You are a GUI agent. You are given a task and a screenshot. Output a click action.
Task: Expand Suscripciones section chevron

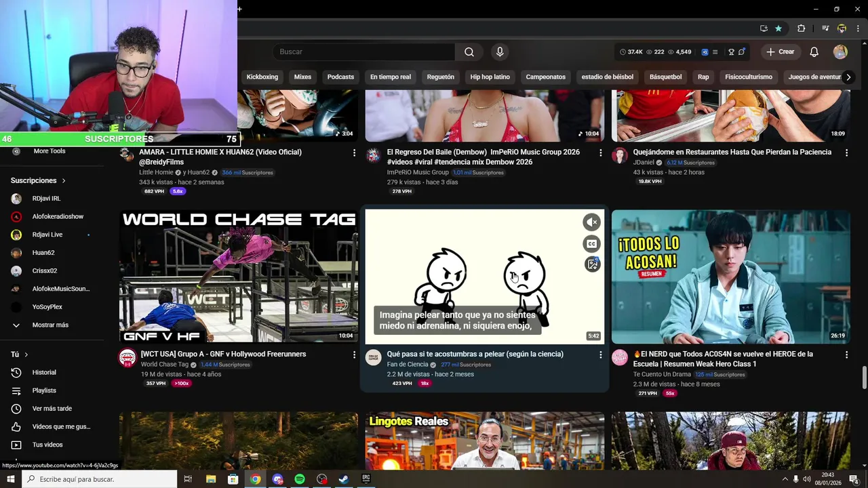pos(64,181)
